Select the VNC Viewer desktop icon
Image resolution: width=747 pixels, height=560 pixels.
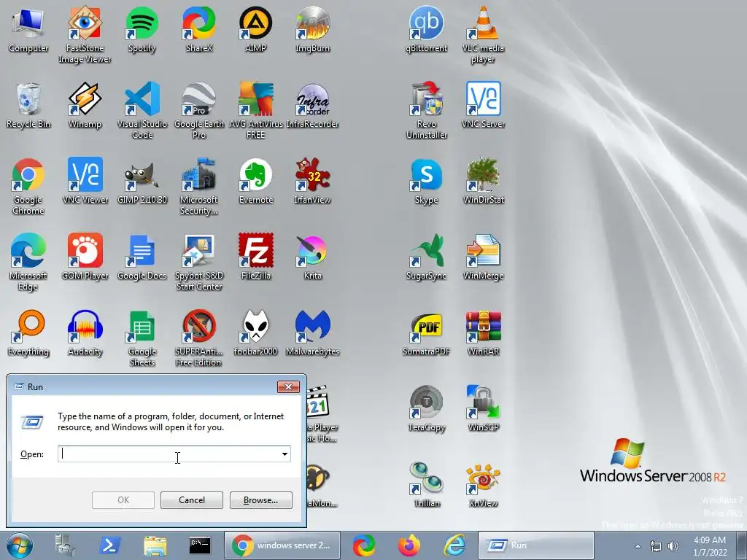pos(85,181)
